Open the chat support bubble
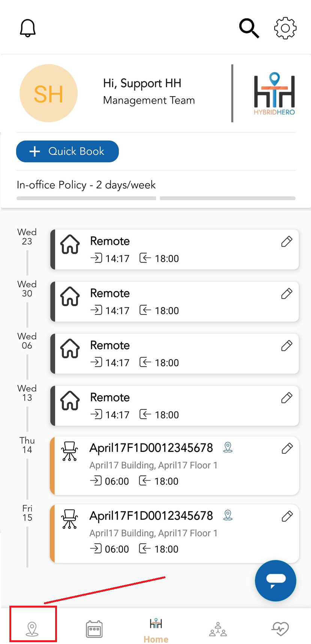The height and width of the screenshot is (644, 311). pyautogui.click(x=275, y=581)
